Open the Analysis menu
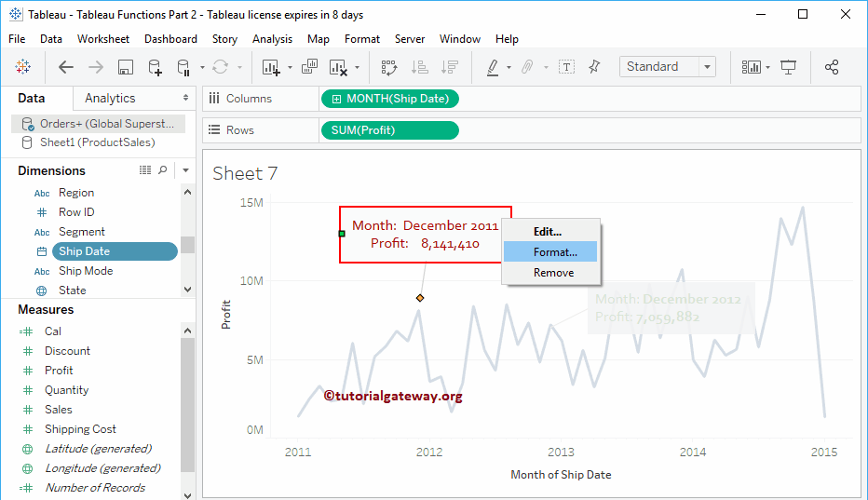 point(272,39)
